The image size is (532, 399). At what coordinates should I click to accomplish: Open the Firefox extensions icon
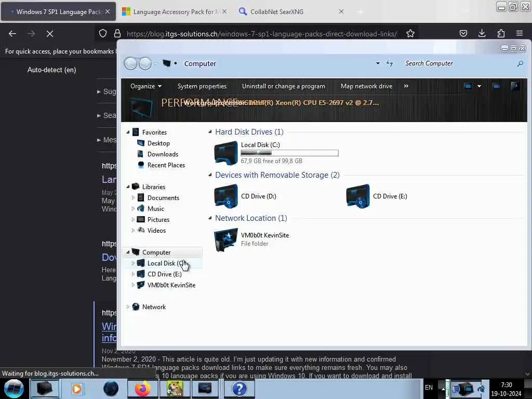point(501,33)
